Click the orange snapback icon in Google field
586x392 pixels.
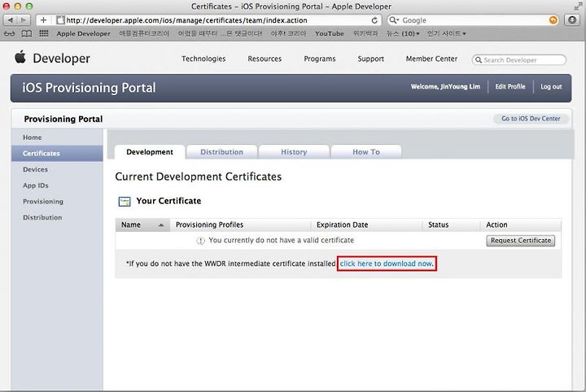tap(553, 20)
